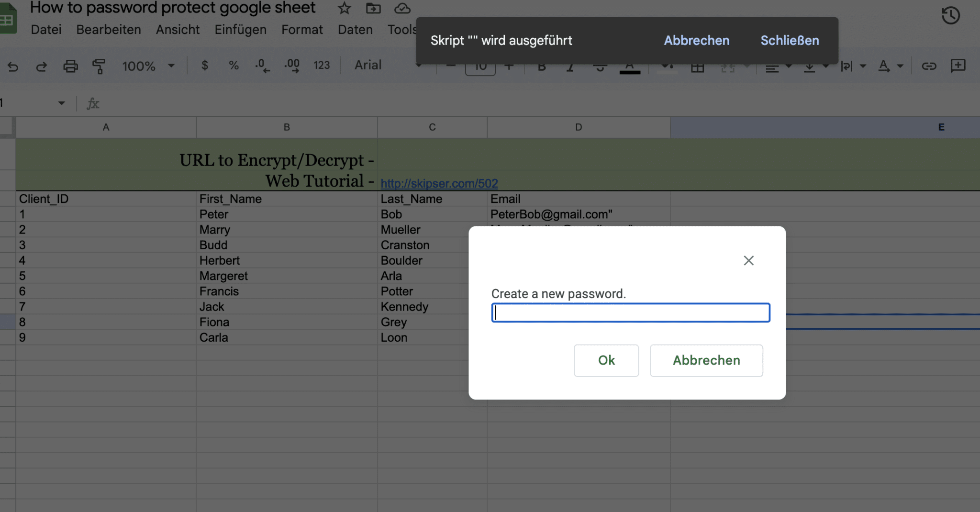Click the insert link icon
Image resolution: width=980 pixels, height=512 pixels.
[x=929, y=66]
